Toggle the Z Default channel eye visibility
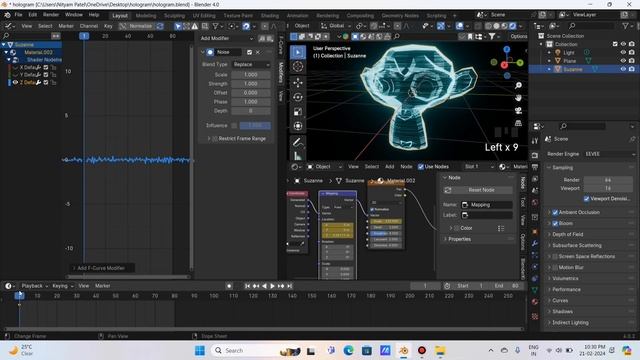Image resolution: width=640 pixels, height=360 pixels. coord(16,82)
